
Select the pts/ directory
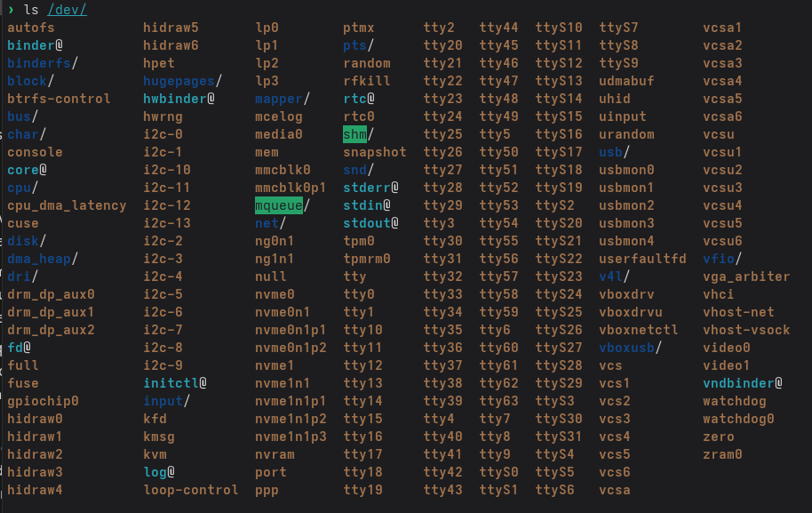tap(359, 45)
